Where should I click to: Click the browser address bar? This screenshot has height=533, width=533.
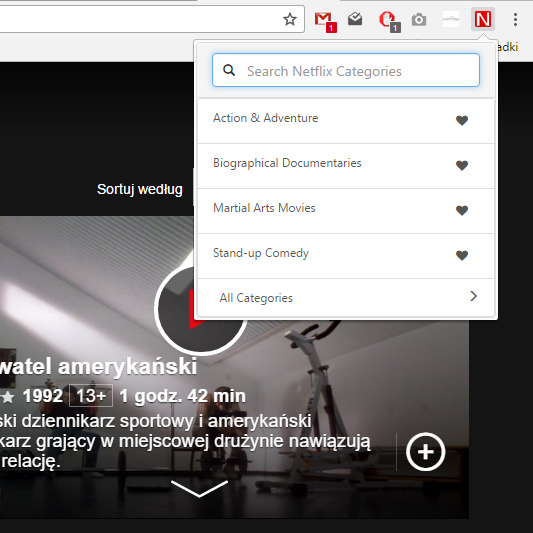tap(152, 19)
